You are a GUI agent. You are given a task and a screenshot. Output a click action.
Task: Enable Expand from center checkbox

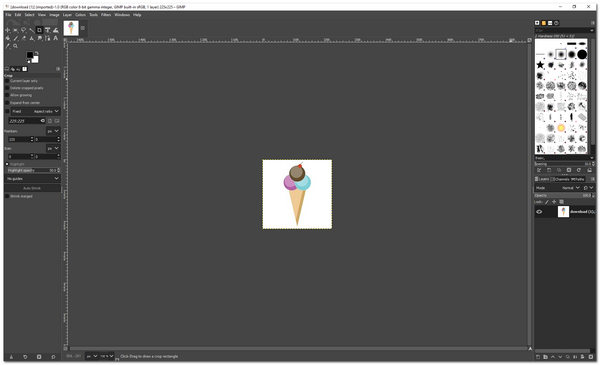pos(7,103)
